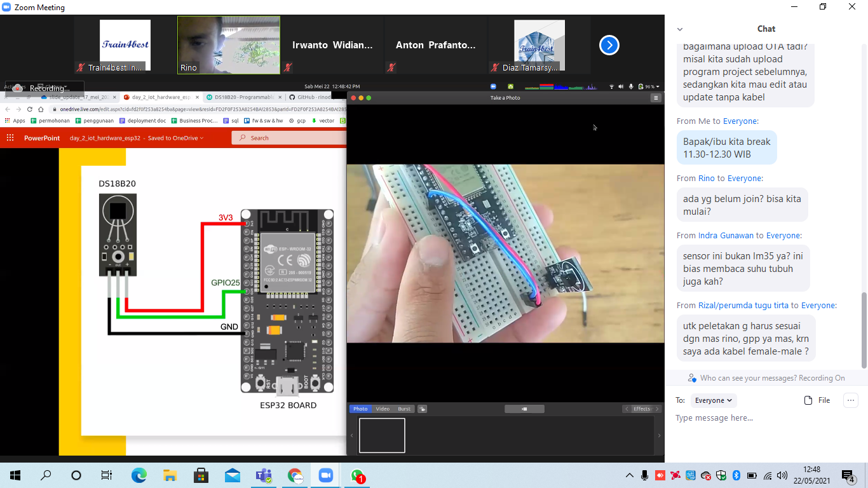Show next participants with blue arrow
The image size is (868, 488).
(x=609, y=45)
